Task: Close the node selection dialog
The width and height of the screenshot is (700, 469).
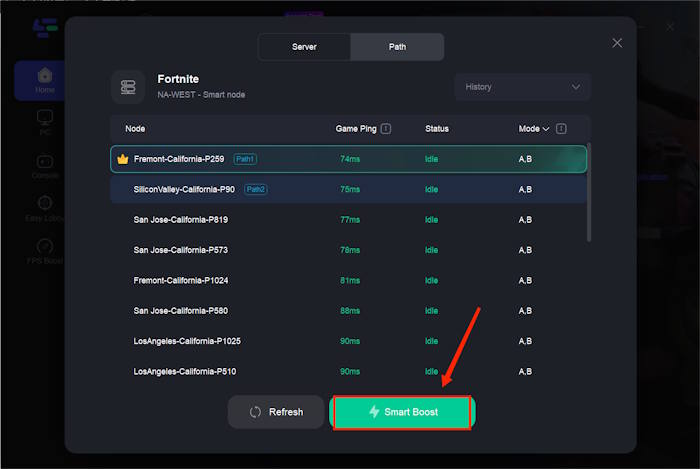Action: 617,43
